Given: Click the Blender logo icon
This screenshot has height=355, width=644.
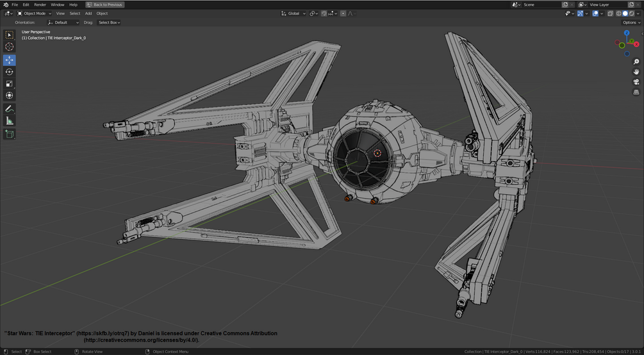Looking at the screenshot, I should click(x=4, y=4).
